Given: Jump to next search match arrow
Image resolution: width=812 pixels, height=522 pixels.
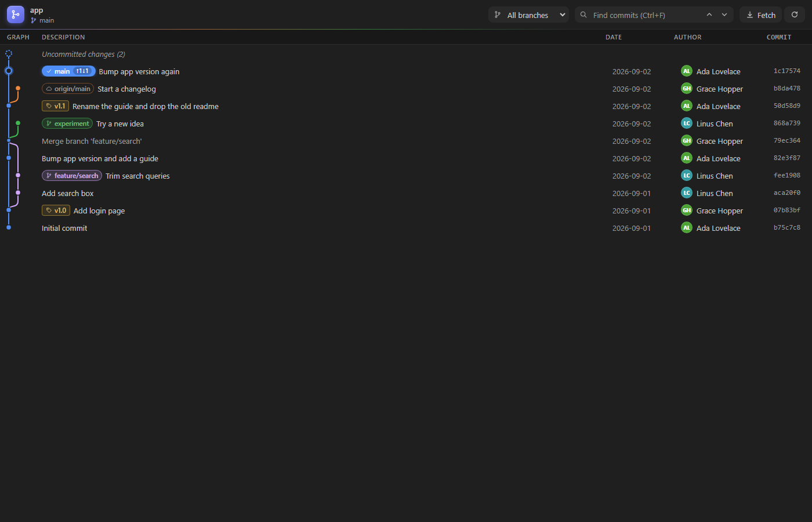Looking at the screenshot, I should [724, 15].
